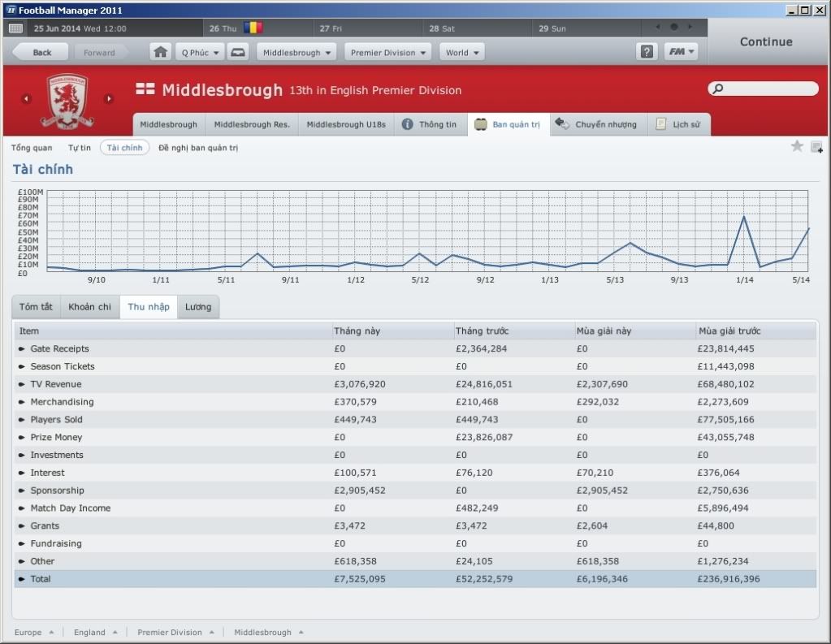Open the help question mark icon

pyautogui.click(x=647, y=51)
